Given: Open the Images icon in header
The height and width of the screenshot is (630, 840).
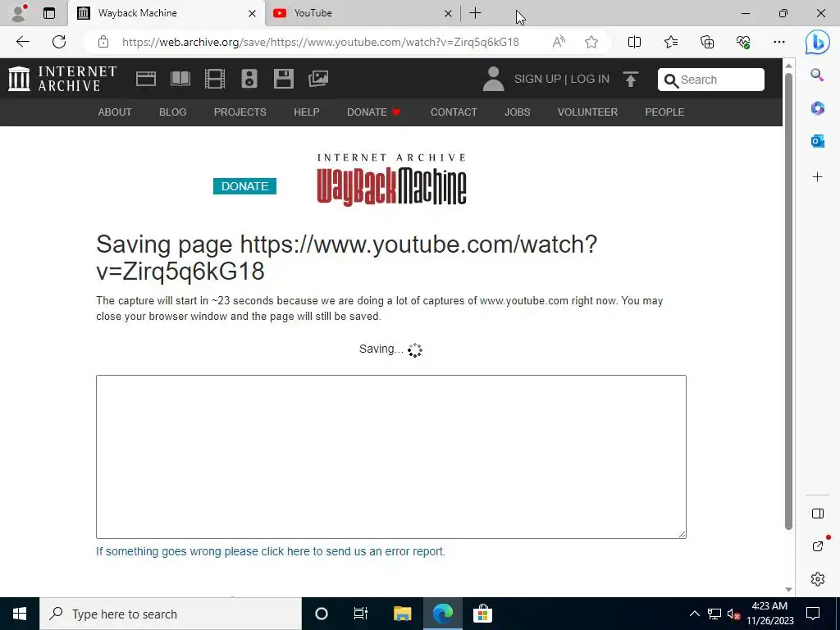Looking at the screenshot, I should coord(318,80).
